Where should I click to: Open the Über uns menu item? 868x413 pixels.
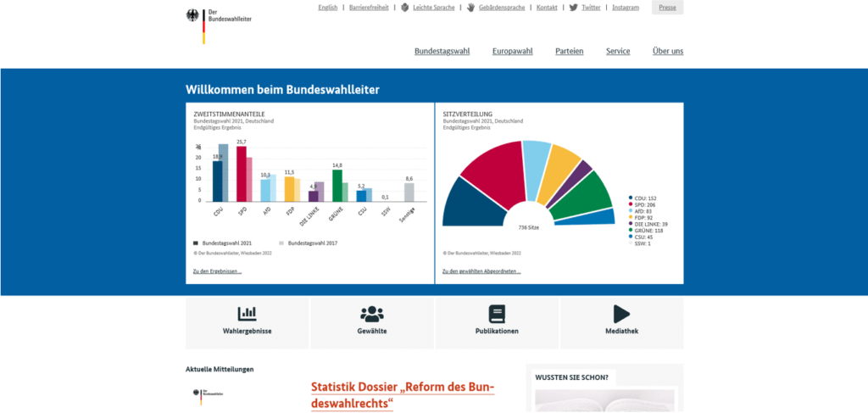667,51
